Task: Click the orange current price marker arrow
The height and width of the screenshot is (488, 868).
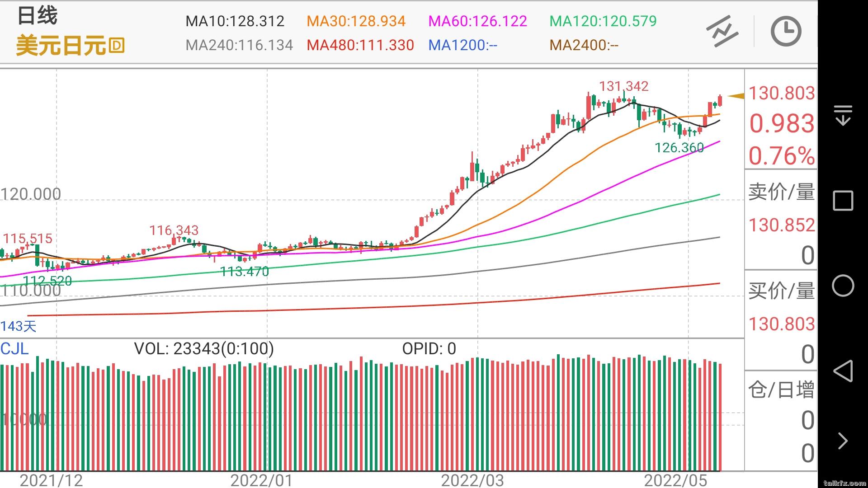Action: pos(736,96)
